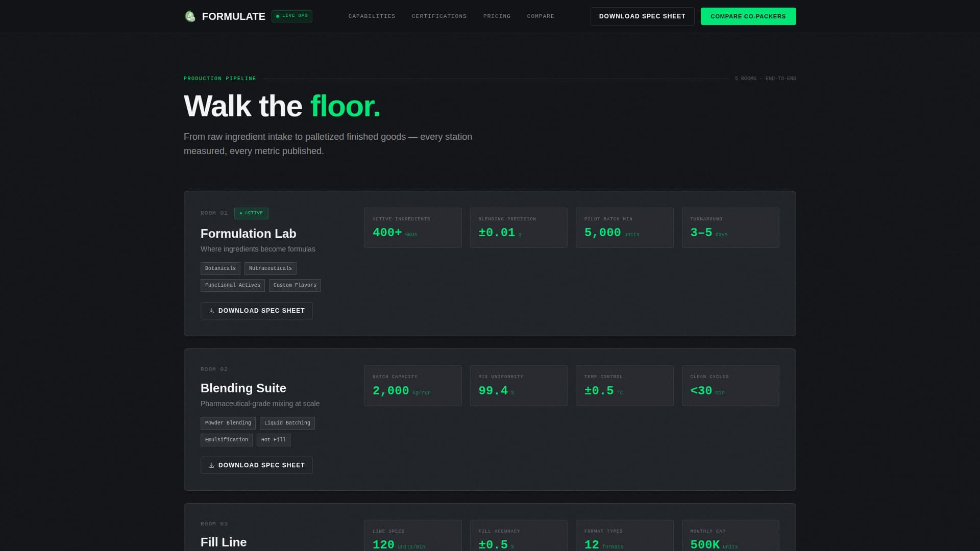
Task: Click the Formulate frog logo icon
Action: pos(189,16)
